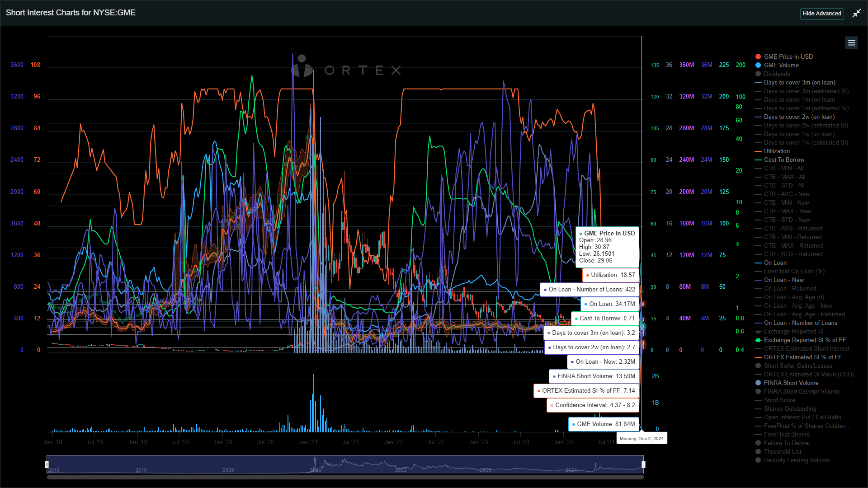Click the gray Dividends legend circle
This screenshot has height=488, width=868.
758,74
